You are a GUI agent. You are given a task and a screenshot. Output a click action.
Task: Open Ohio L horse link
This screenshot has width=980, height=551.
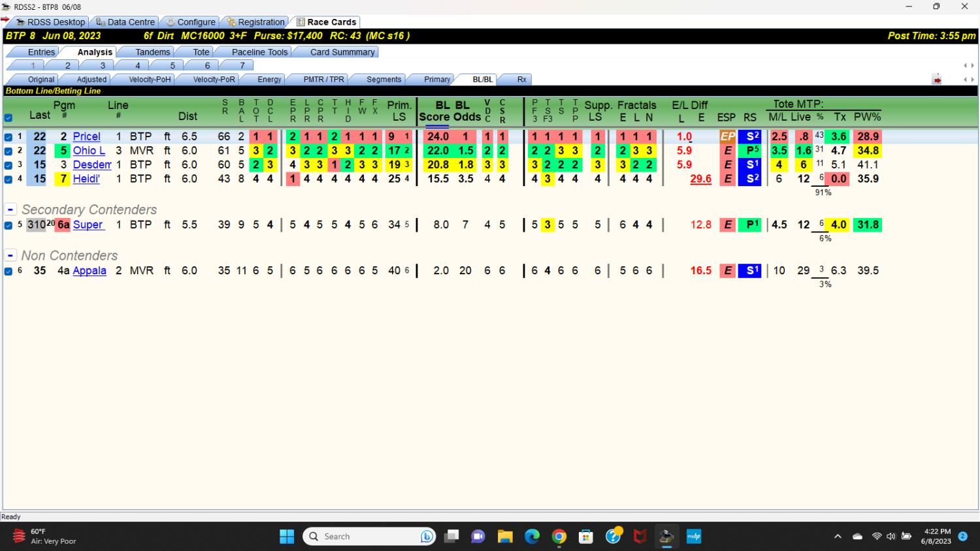click(x=89, y=151)
